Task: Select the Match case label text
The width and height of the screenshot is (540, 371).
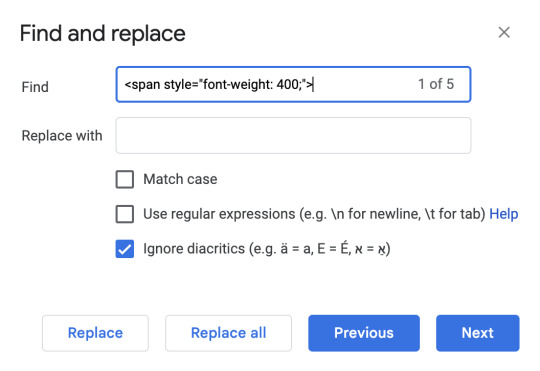Action: tap(180, 179)
